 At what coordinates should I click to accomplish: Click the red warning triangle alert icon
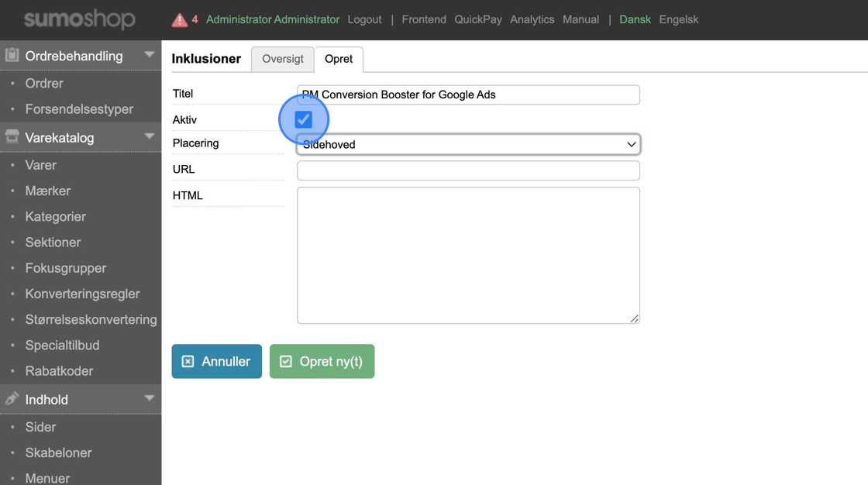(x=179, y=18)
